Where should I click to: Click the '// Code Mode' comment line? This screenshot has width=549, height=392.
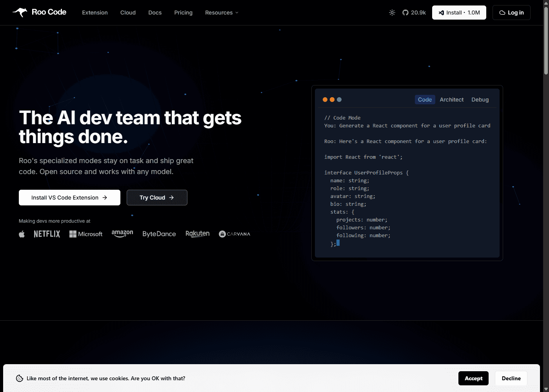click(342, 118)
